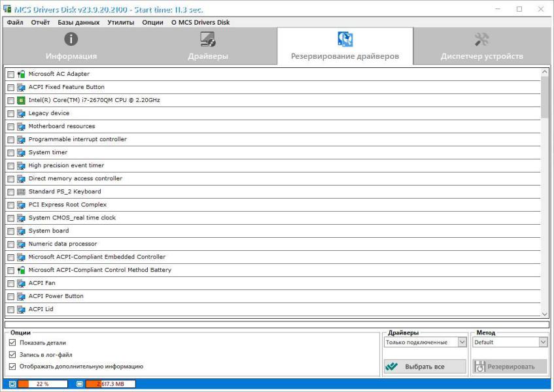The width and height of the screenshot is (554, 392).
Task: Select the High precision event timer text
Action: (66, 165)
